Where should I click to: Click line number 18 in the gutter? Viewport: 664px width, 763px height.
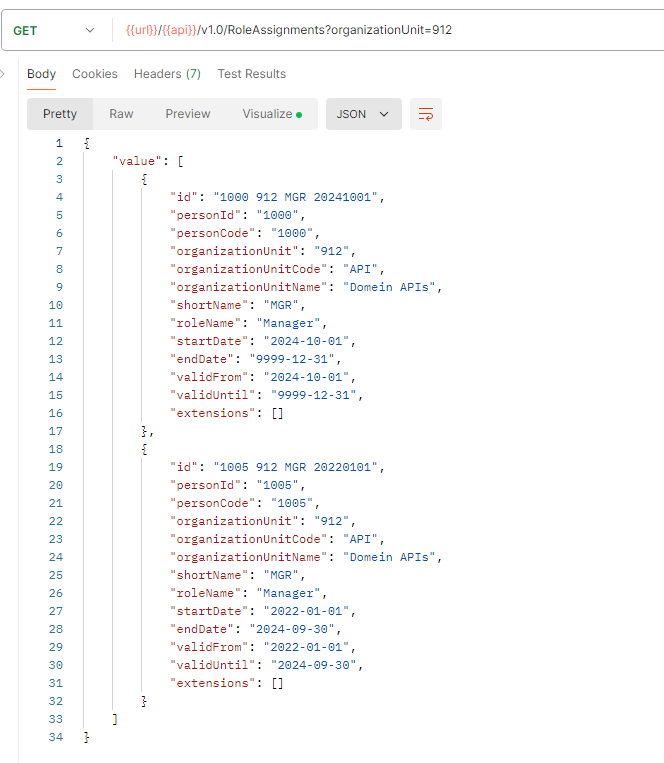56,449
